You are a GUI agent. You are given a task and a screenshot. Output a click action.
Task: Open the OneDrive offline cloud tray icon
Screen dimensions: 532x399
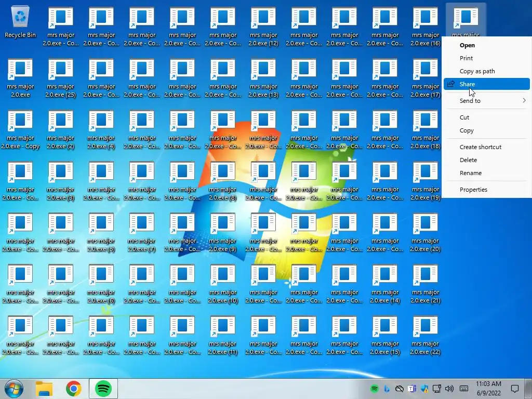400,389
